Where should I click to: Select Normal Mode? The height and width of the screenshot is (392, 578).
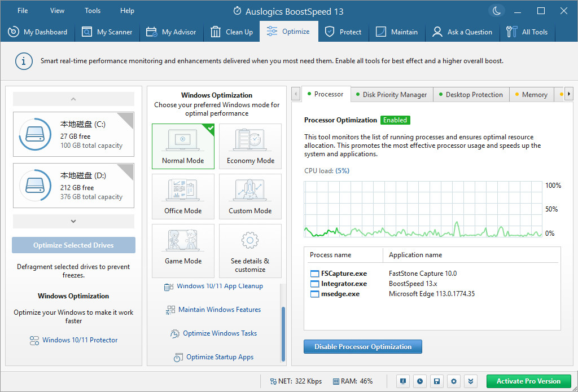(183, 146)
